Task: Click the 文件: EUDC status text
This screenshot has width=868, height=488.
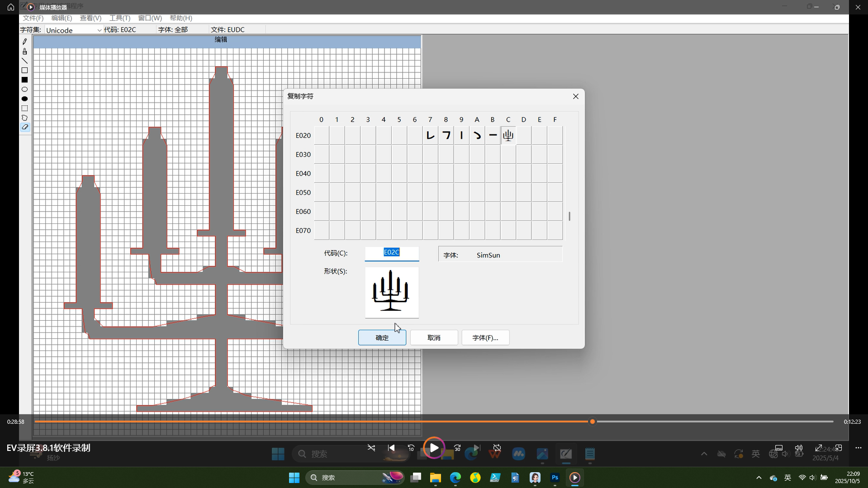Action: coord(228,30)
